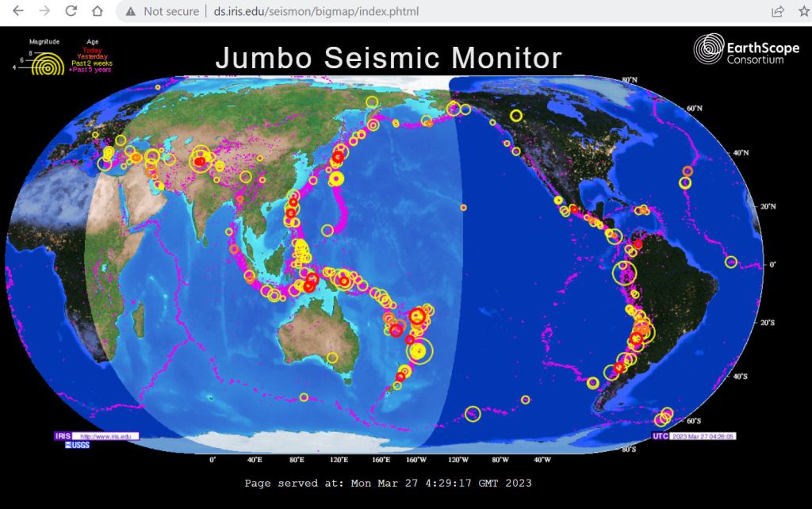Viewport: 812px width, 509px height.
Task: Click the 'Past 5 years' legend text
Action: pyautogui.click(x=91, y=70)
